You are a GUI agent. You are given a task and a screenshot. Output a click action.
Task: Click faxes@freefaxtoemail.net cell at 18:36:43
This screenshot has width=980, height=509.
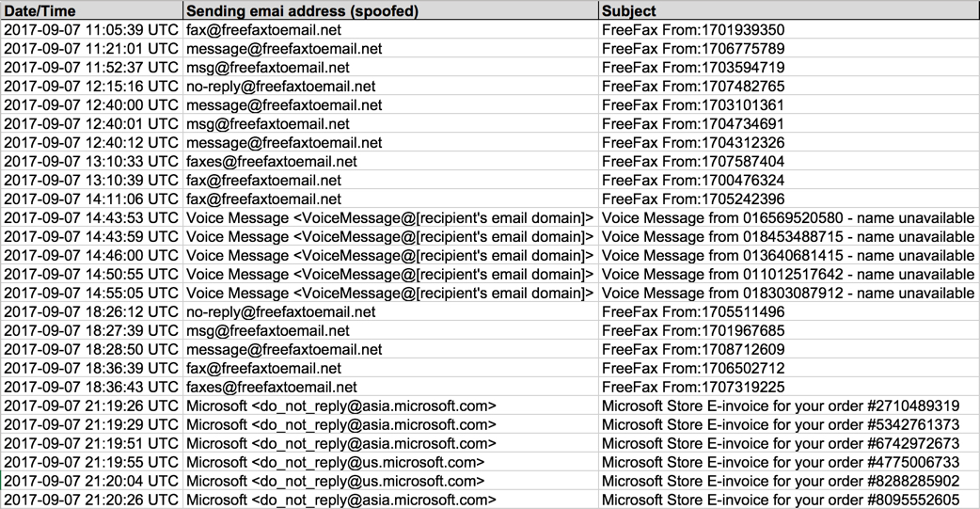(390, 387)
